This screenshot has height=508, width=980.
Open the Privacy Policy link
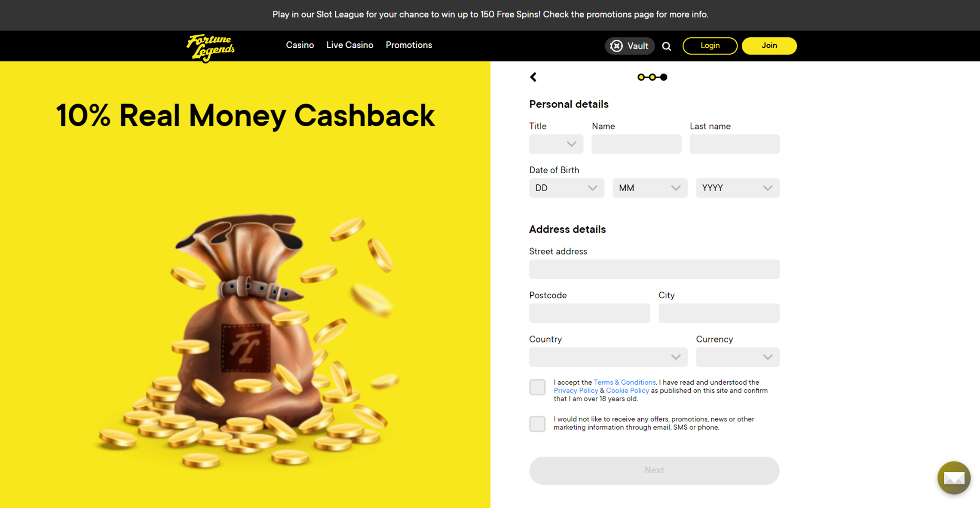point(576,390)
